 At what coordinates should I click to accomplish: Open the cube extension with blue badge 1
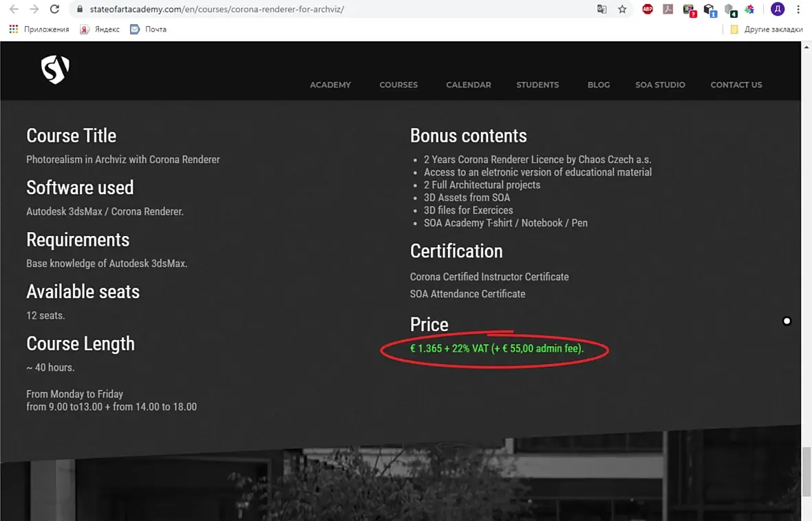click(710, 10)
